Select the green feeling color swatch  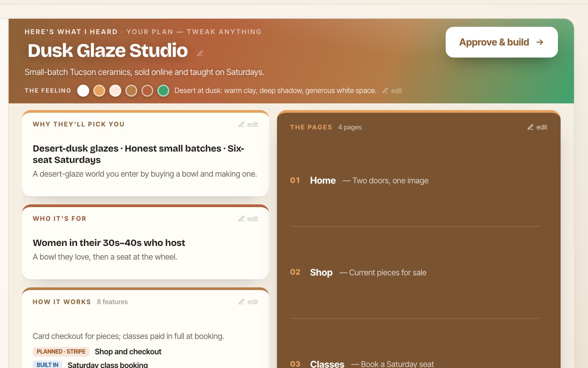coord(163,91)
